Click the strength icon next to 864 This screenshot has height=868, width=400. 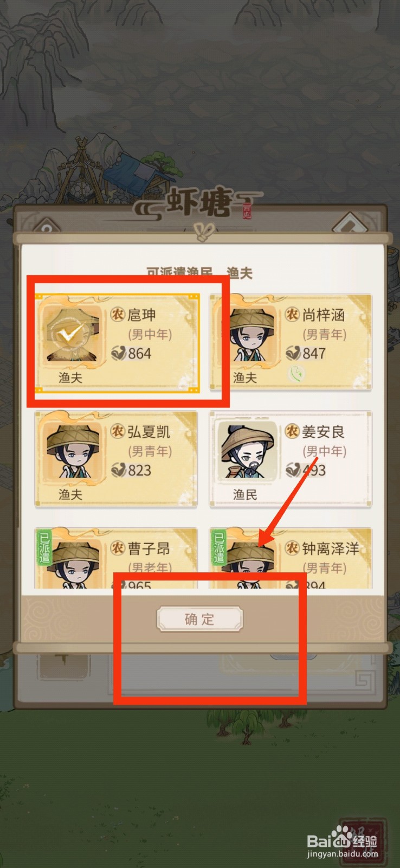[119, 354]
